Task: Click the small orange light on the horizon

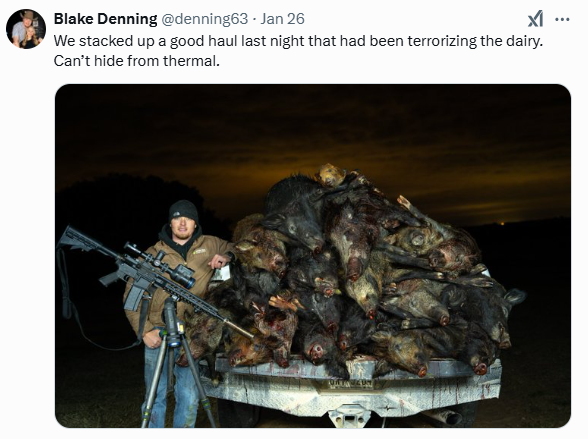Action: click(x=502, y=224)
